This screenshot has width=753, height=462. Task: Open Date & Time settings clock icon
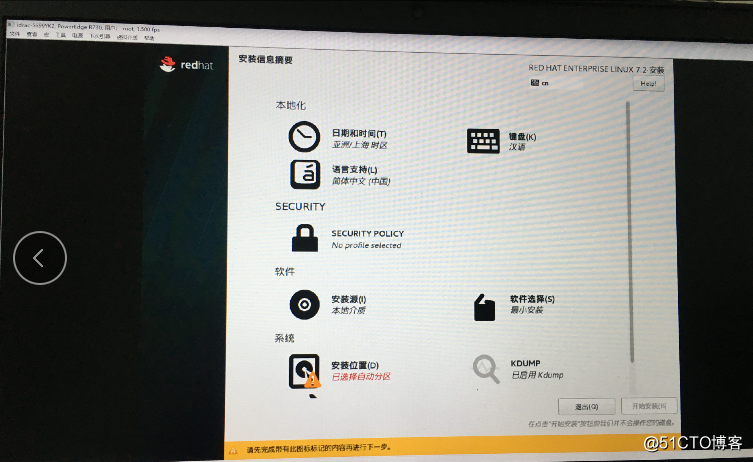[304, 137]
